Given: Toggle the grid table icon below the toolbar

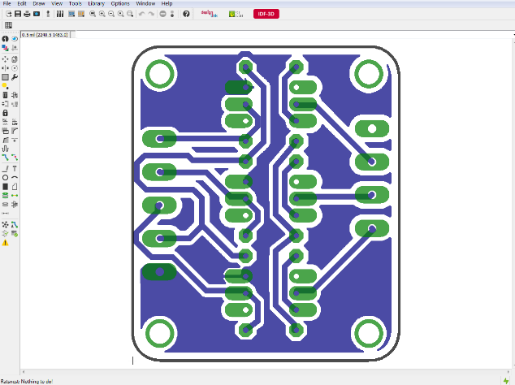Looking at the screenshot, I should [x=8, y=25].
